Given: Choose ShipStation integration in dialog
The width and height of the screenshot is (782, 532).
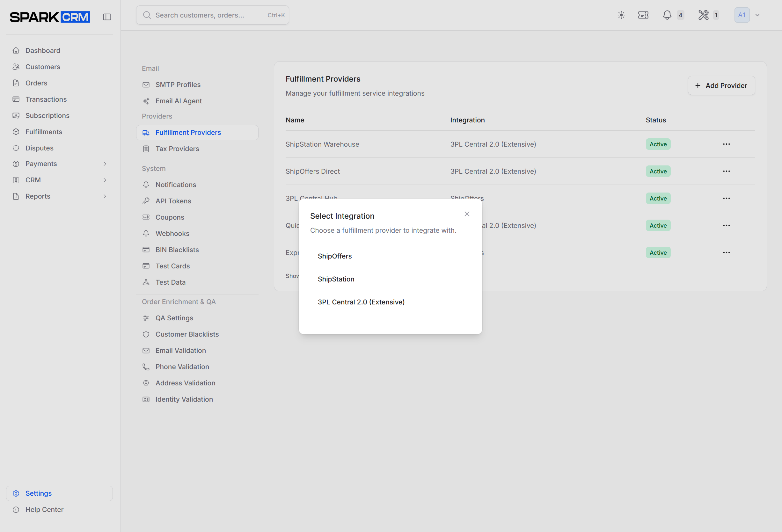Looking at the screenshot, I should click(x=390, y=279).
